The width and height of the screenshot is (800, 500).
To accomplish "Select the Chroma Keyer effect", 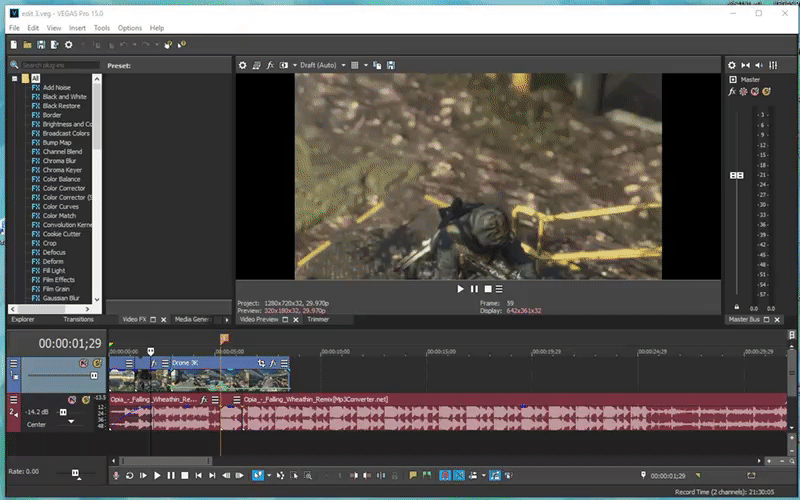I will click(x=62, y=170).
